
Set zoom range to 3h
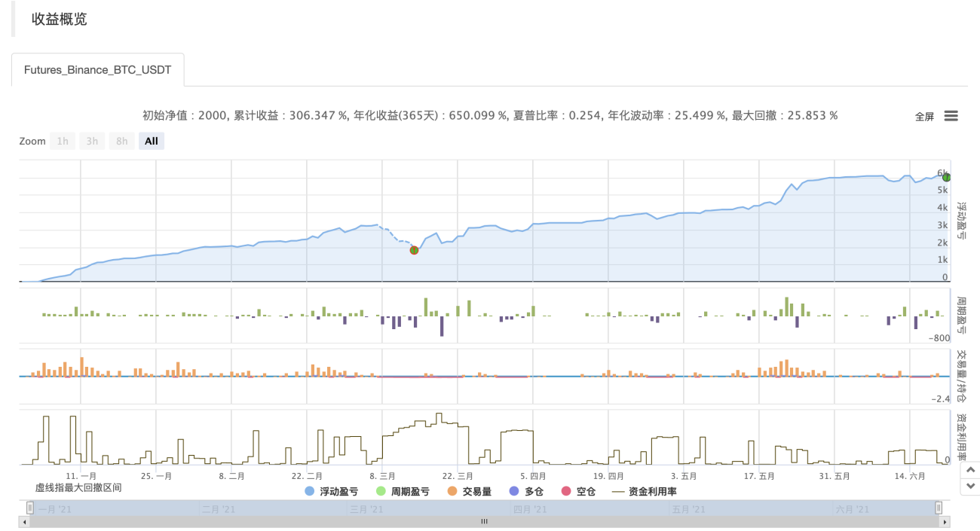[92, 141]
